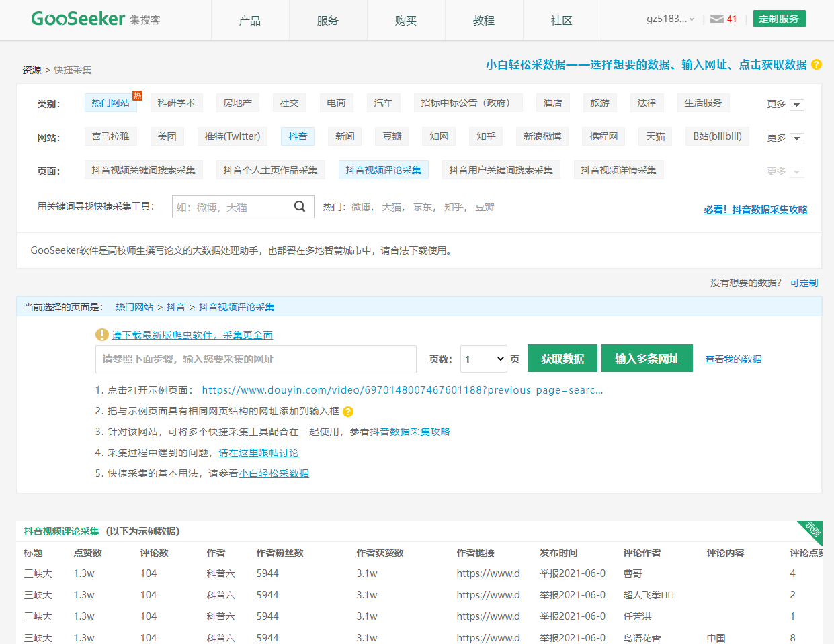Expand more websites dropdown arrow
This screenshot has height=644, width=834.
[x=797, y=138]
